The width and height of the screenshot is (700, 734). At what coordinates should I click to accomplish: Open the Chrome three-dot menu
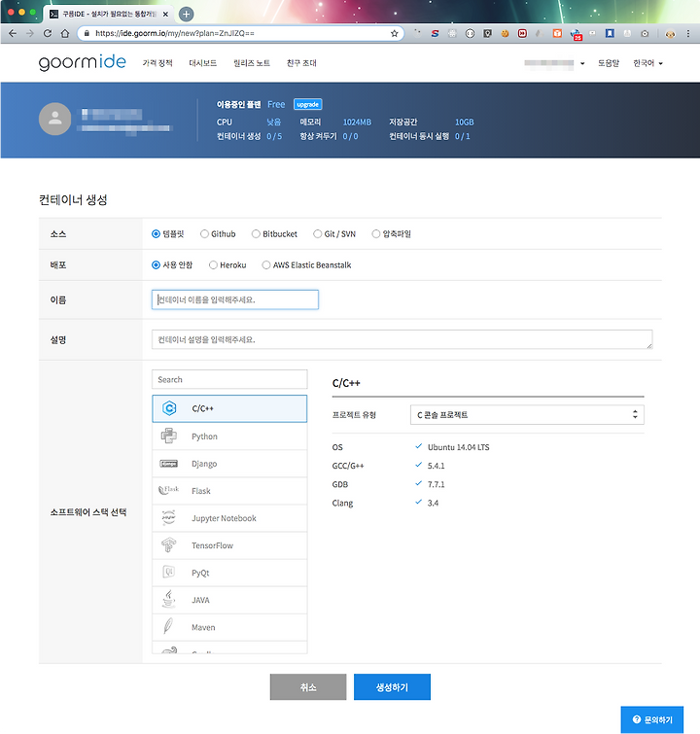click(687, 33)
